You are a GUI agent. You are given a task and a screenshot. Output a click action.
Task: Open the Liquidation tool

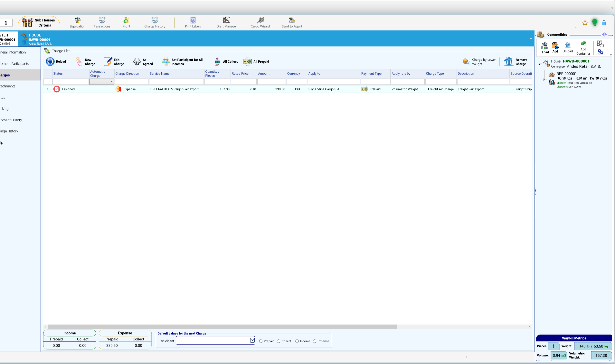[78, 22]
